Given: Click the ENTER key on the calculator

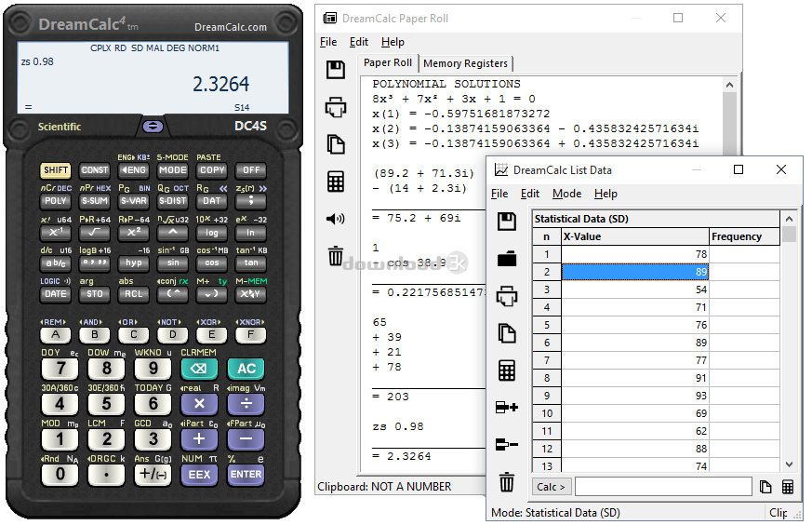Looking at the screenshot, I should [x=246, y=475].
